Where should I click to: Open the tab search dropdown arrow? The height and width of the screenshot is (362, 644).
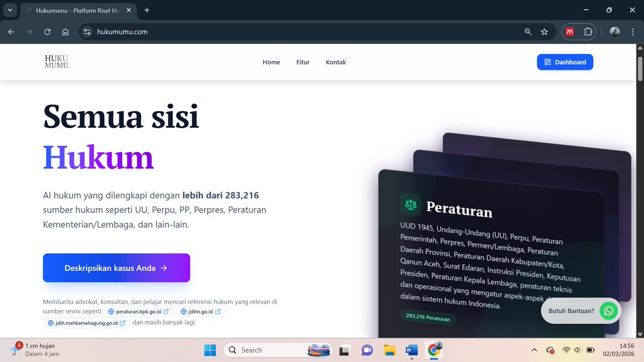(10, 10)
